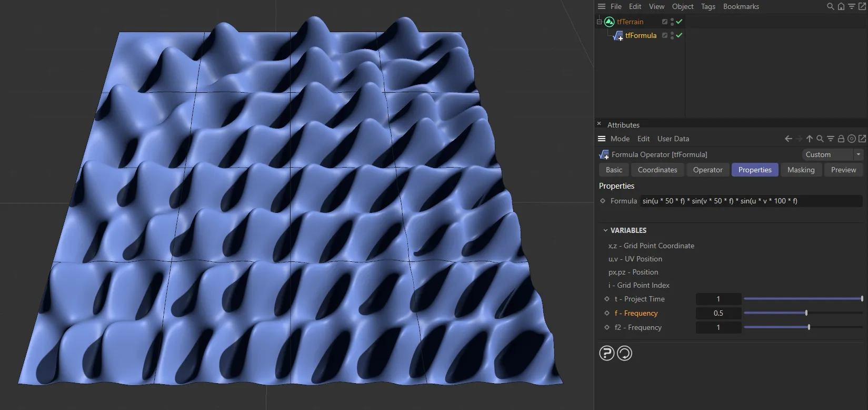
Task: Switch to the Masking tab
Action: point(801,170)
